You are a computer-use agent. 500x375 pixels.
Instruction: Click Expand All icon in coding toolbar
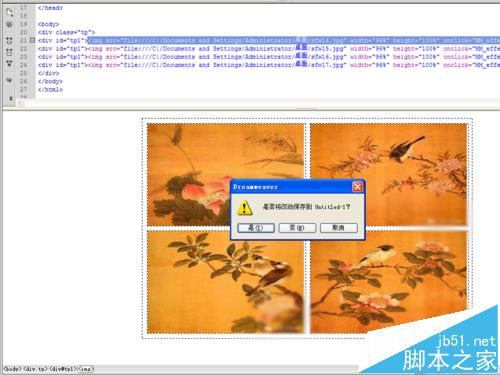[x=9, y=63]
